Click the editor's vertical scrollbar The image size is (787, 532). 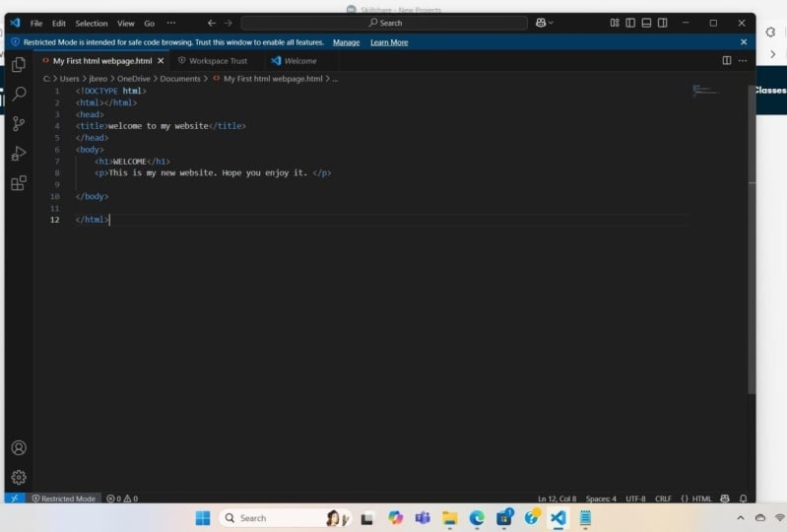[x=752, y=238]
